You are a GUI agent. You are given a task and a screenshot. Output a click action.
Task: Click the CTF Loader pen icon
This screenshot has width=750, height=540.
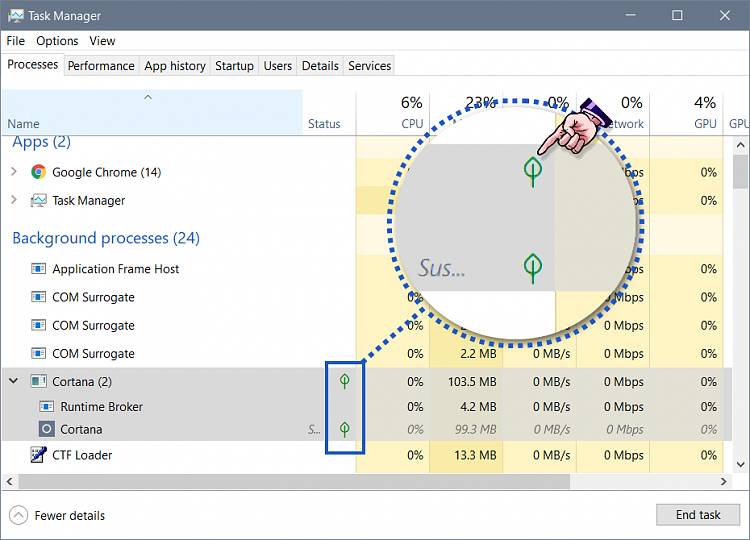(39, 455)
